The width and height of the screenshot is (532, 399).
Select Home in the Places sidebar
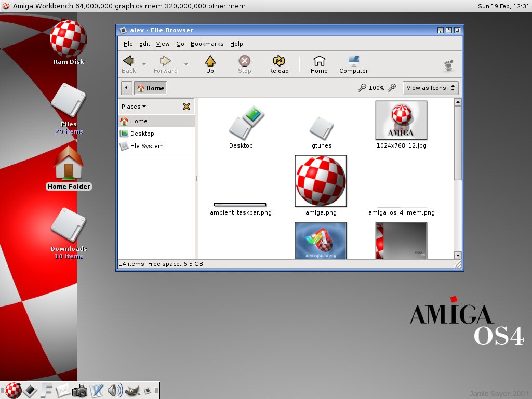click(x=156, y=121)
